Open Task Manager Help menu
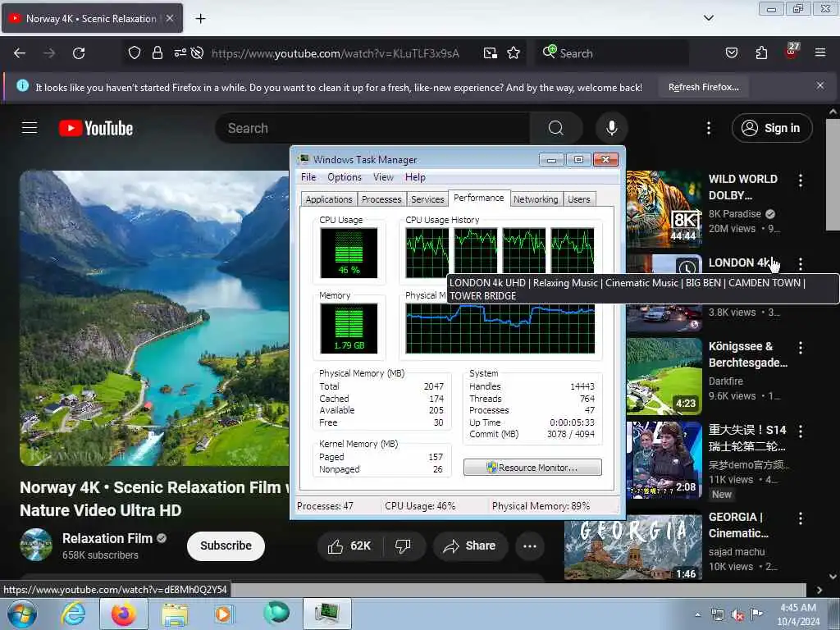The width and height of the screenshot is (840, 630). tap(415, 177)
